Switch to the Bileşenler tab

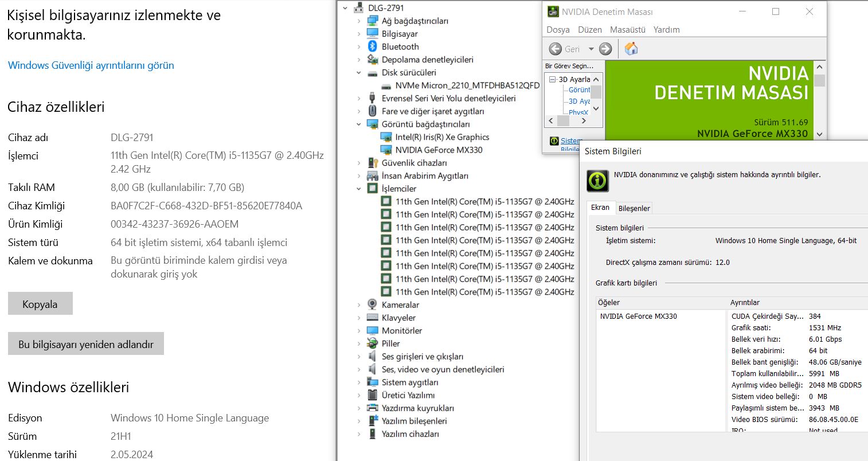(x=634, y=208)
